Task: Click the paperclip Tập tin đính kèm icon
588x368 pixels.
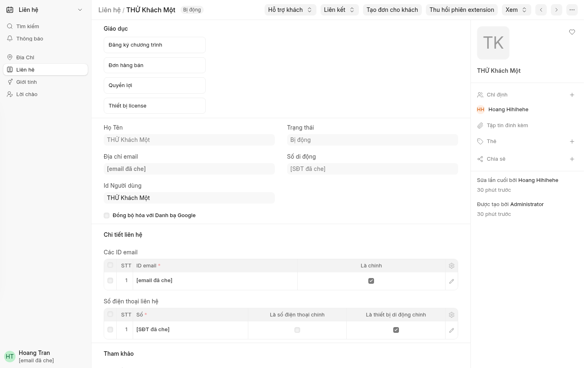Action: pos(480,126)
